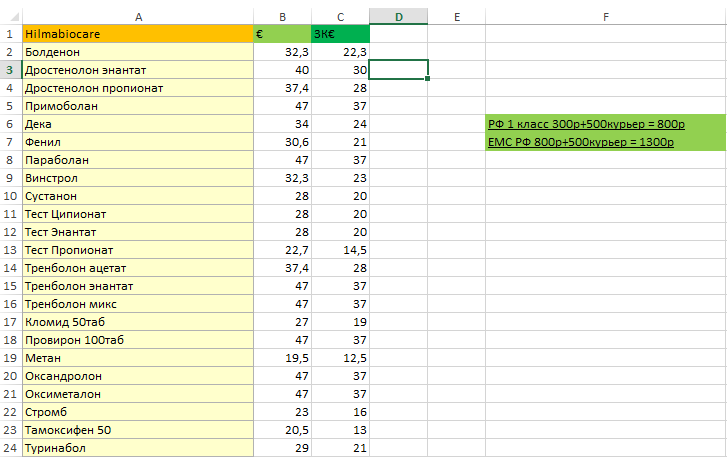Click the active cell D3

pyautogui.click(x=399, y=70)
